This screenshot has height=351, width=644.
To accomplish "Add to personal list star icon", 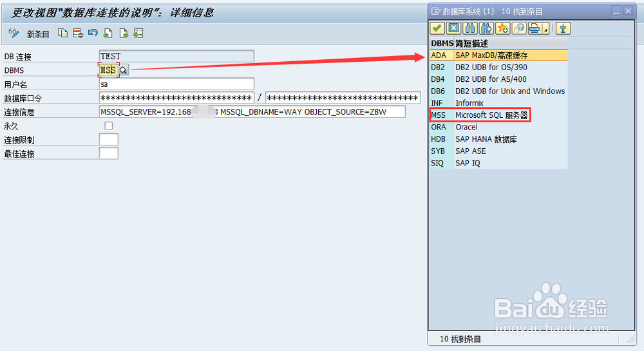I will point(503,28).
